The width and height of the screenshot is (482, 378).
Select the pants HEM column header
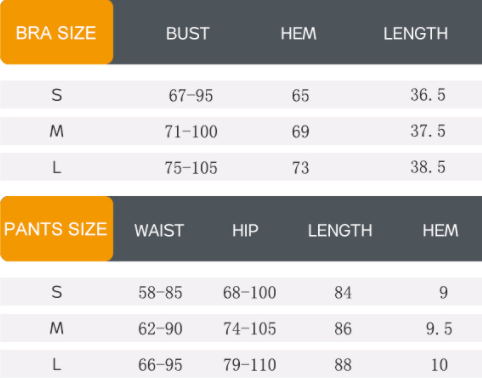(x=440, y=231)
